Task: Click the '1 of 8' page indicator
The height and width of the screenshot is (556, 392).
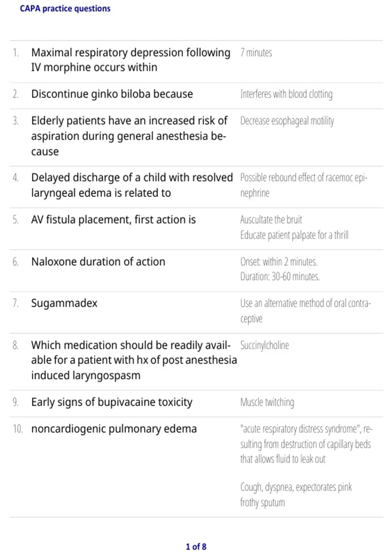Action: [x=196, y=547]
